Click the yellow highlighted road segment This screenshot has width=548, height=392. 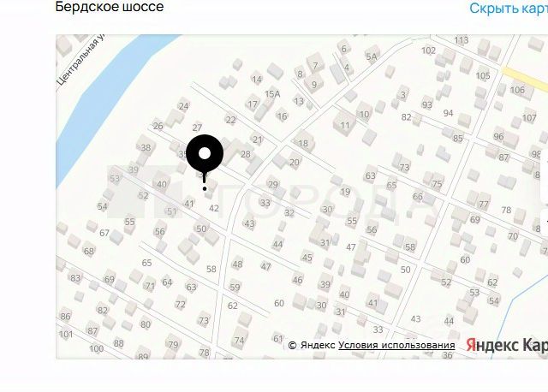tap(524, 78)
